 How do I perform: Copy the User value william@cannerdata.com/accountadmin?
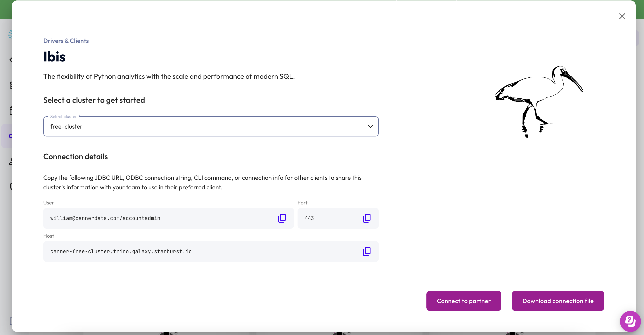(x=282, y=218)
